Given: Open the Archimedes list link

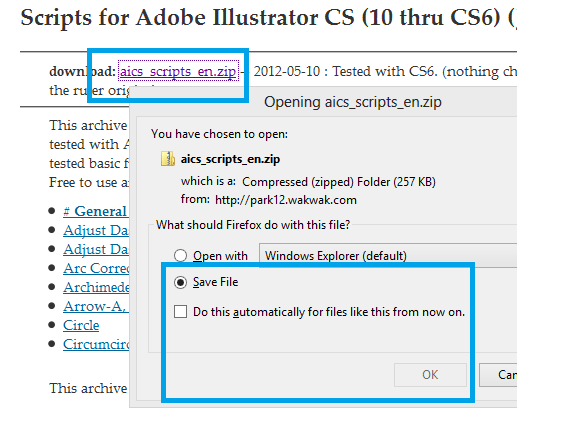Looking at the screenshot, I should 96,288.
